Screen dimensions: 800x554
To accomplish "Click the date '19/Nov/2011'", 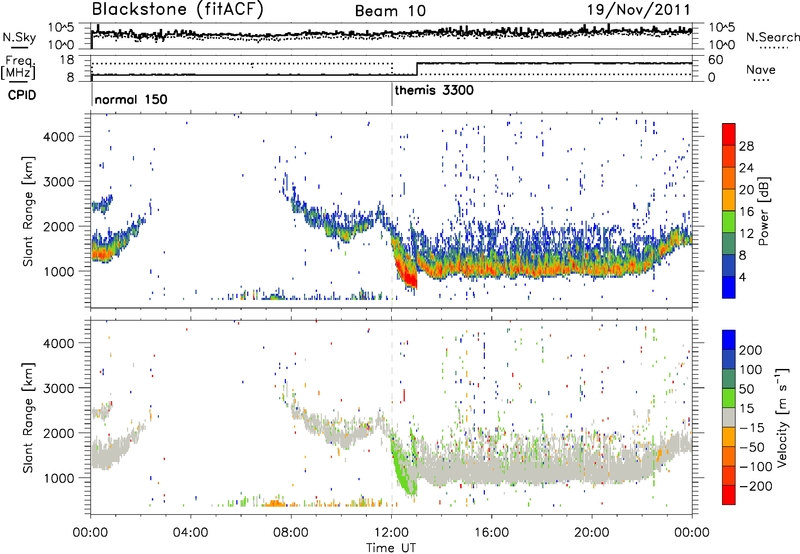I will [639, 10].
